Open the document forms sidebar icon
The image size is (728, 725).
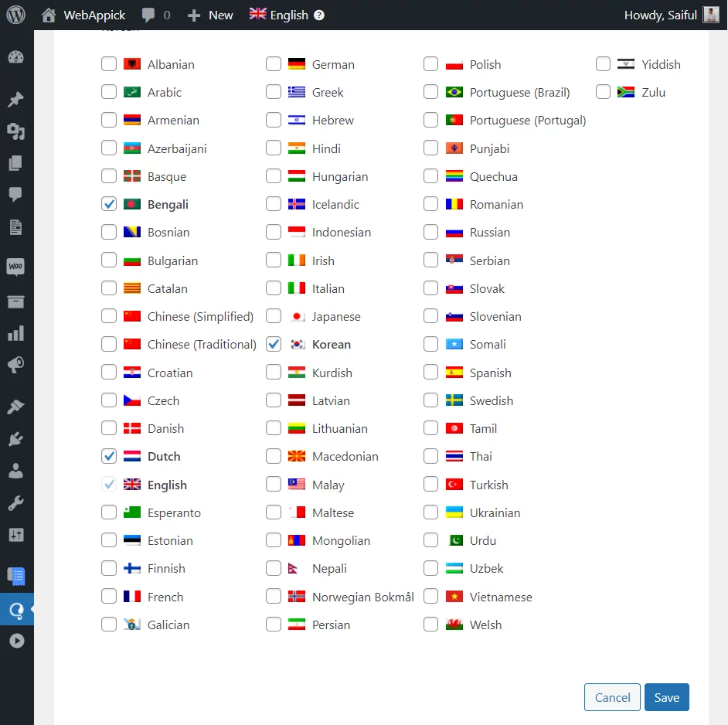(x=15, y=227)
